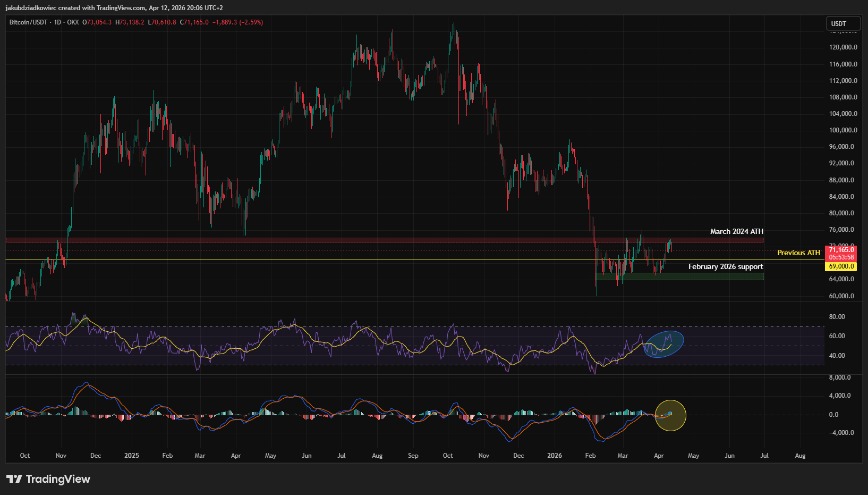Click the 2025 label on the time axis

(132, 456)
